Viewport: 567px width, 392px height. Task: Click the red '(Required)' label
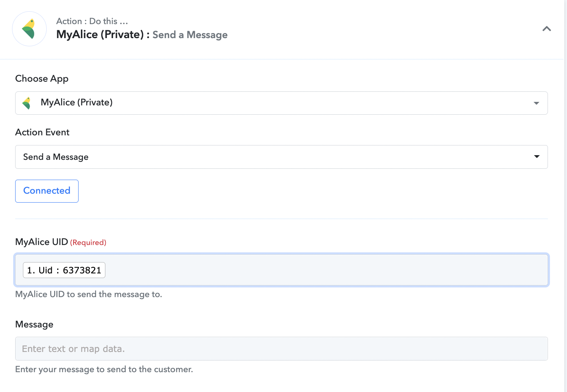click(x=88, y=243)
